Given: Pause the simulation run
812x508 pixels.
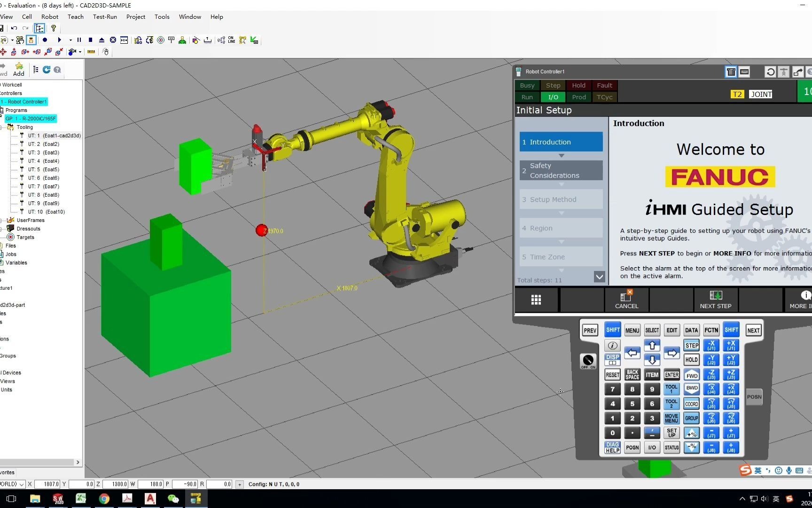Looking at the screenshot, I should (x=79, y=40).
